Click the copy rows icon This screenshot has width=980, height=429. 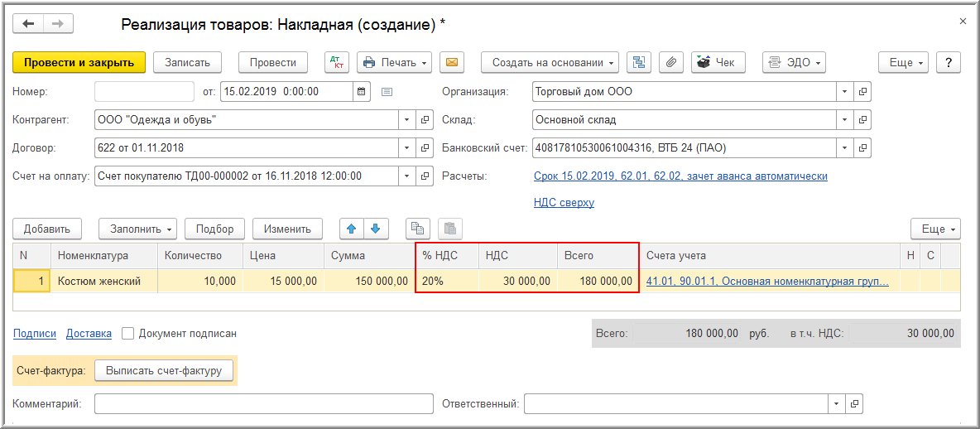418,229
